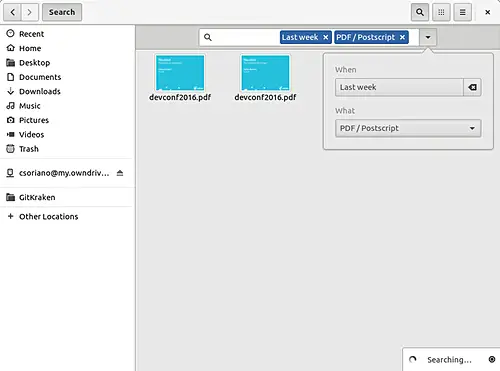This screenshot has height=371, width=500.
Task: Click the Desktop folder icon
Action: click(x=11, y=62)
